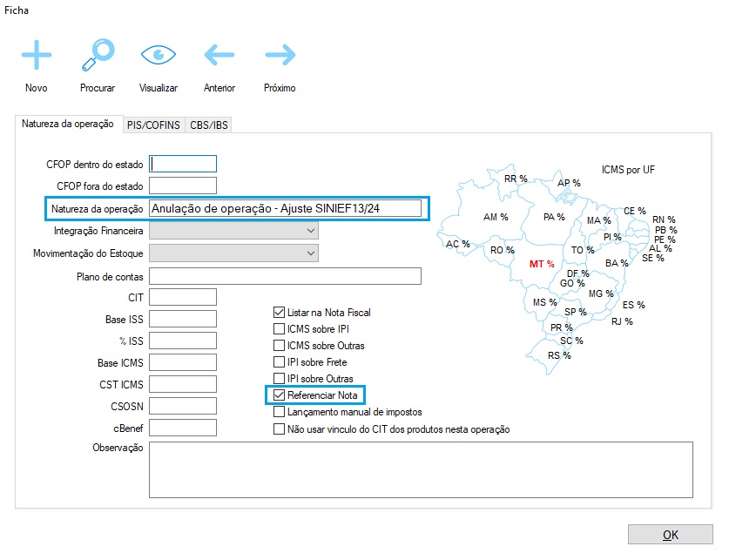Select MT % state on map
The width and height of the screenshot is (729, 560).
(x=542, y=263)
